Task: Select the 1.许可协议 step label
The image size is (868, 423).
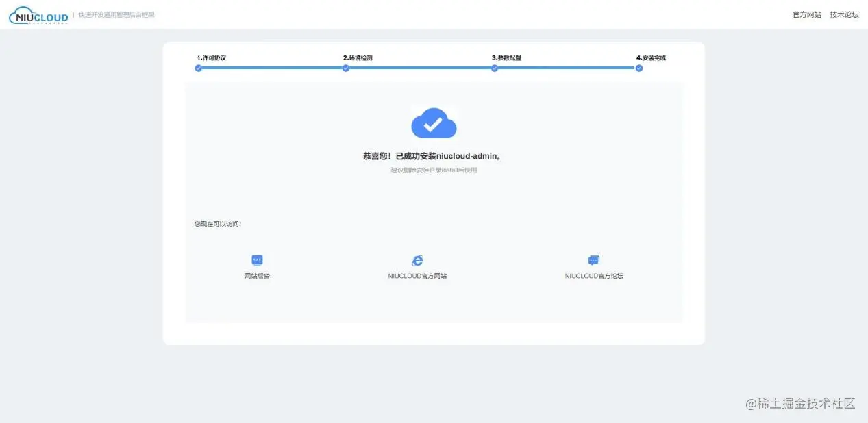Action: (211, 58)
